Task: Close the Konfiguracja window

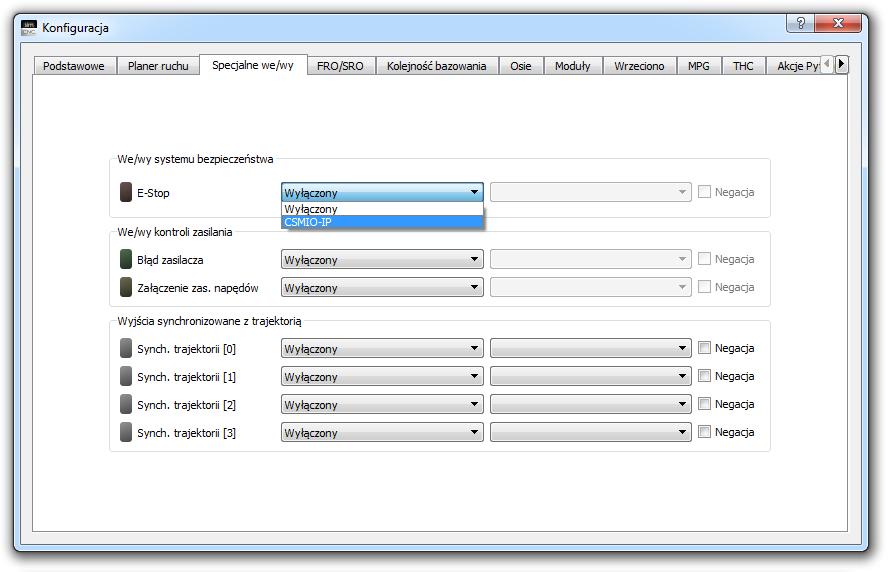Action: (x=838, y=23)
